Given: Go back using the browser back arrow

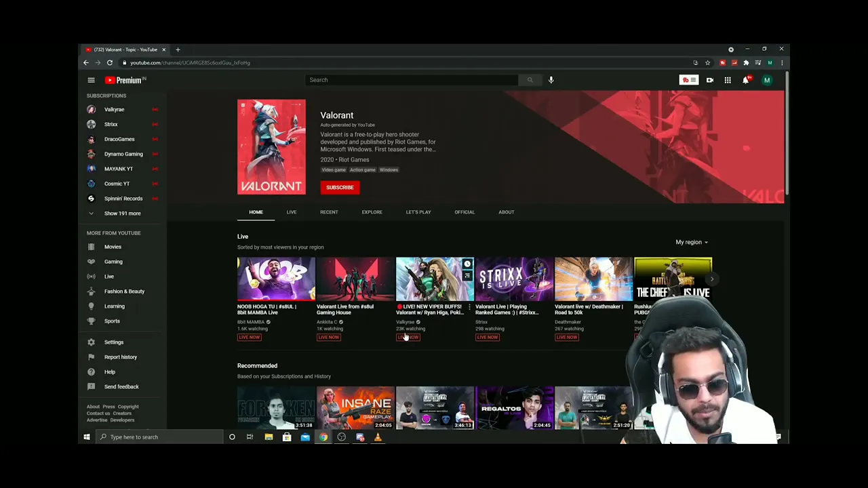Looking at the screenshot, I should (85, 62).
